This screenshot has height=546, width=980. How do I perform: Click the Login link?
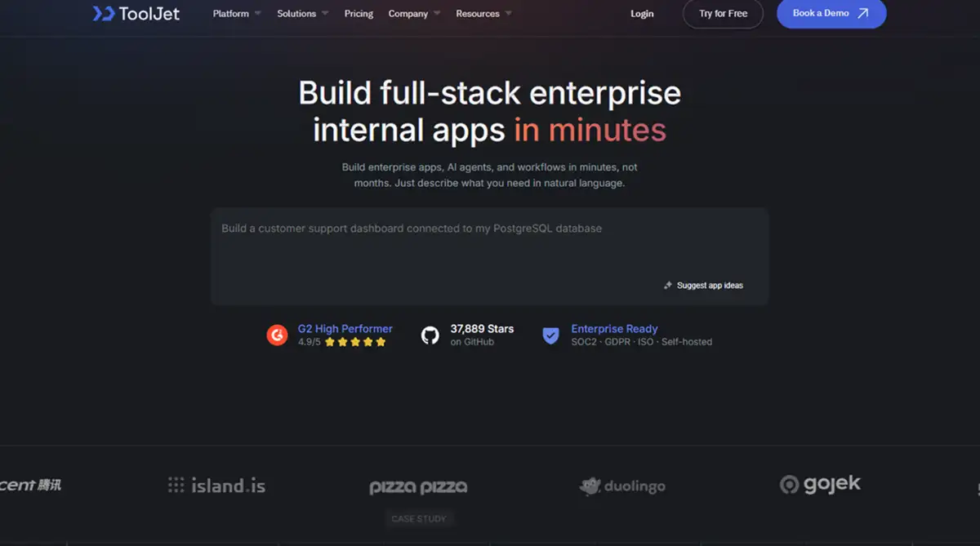click(642, 14)
